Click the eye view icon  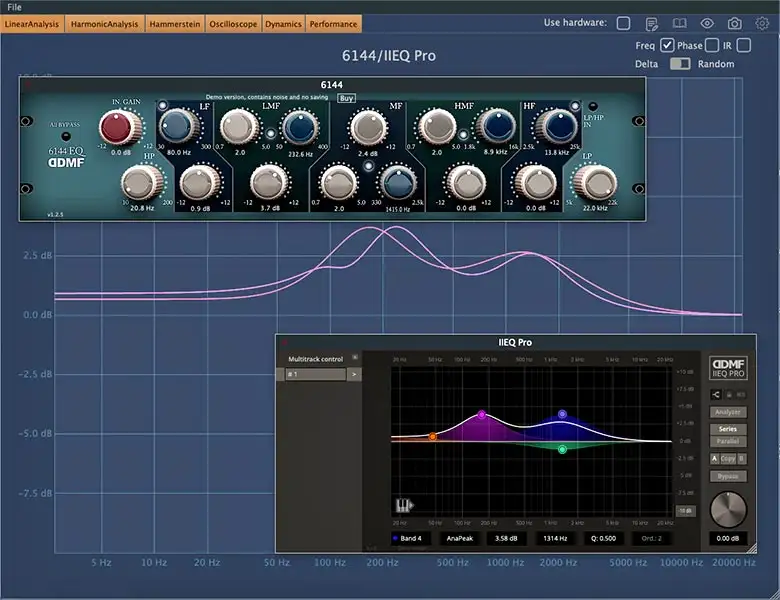(x=707, y=23)
